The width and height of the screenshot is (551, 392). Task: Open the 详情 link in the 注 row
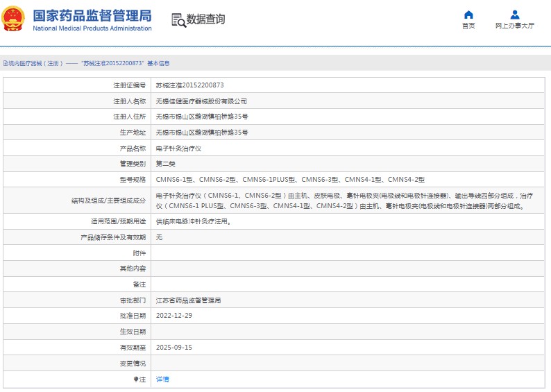click(x=162, y=380)
